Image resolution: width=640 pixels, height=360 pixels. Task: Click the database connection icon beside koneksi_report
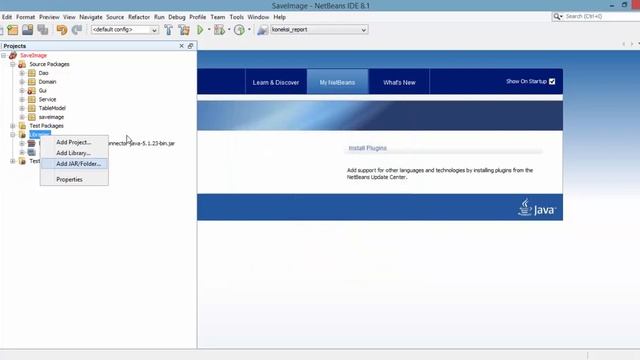(x=262, y=30)
